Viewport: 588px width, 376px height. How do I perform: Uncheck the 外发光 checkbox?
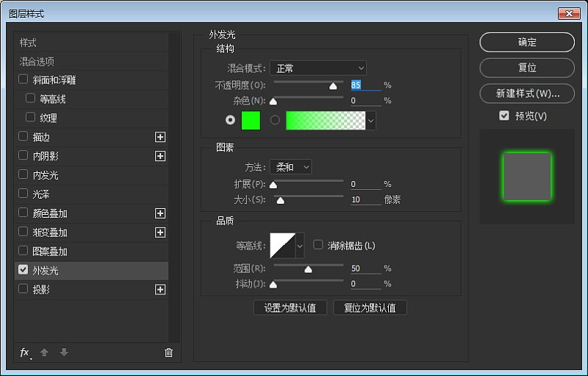(24, 270)
